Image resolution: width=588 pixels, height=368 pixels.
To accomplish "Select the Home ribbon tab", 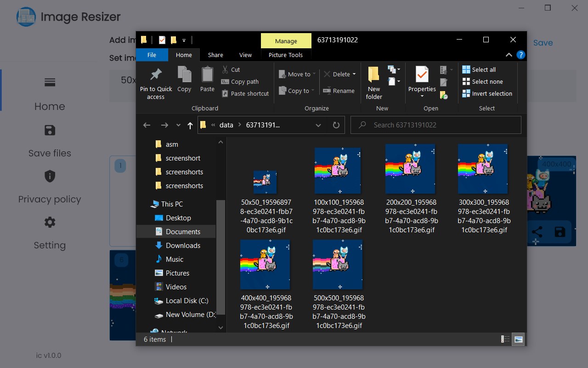I will pyautogui.click(x=184, y=55).
